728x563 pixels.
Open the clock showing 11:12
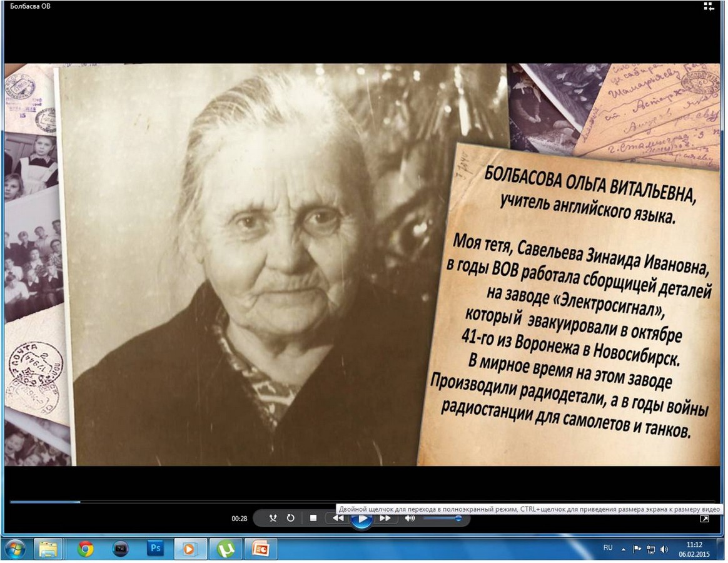tap(694, 549)
